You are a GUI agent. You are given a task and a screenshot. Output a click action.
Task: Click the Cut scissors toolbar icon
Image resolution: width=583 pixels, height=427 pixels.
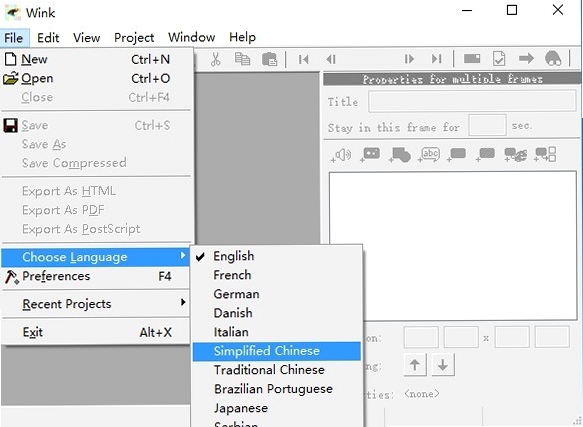[216, 59]
